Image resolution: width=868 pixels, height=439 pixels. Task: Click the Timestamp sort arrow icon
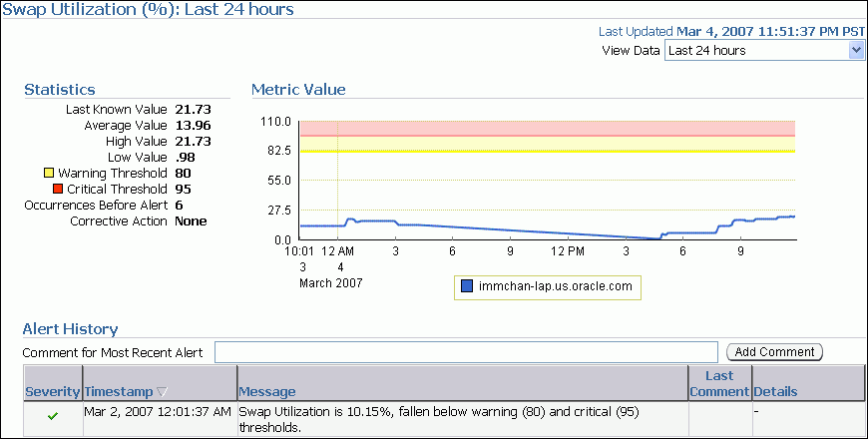(162, 392)
